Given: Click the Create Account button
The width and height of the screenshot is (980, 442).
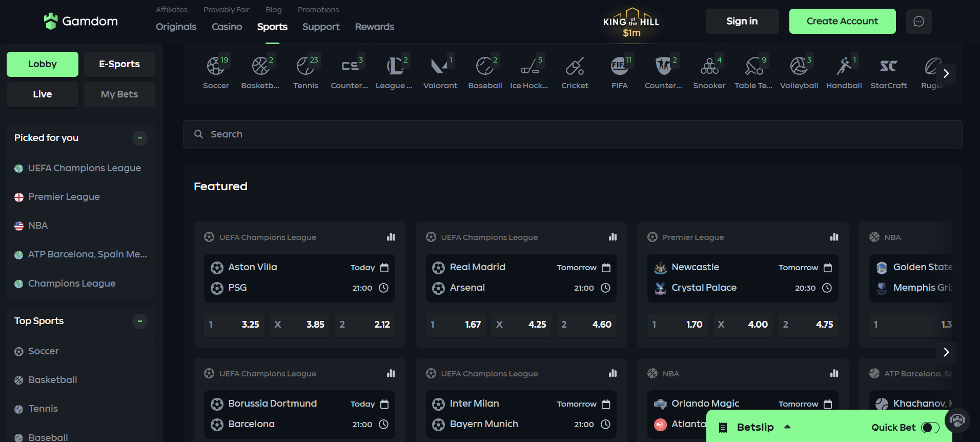Looking at the screenshot, I should click(x=843, y=21).
